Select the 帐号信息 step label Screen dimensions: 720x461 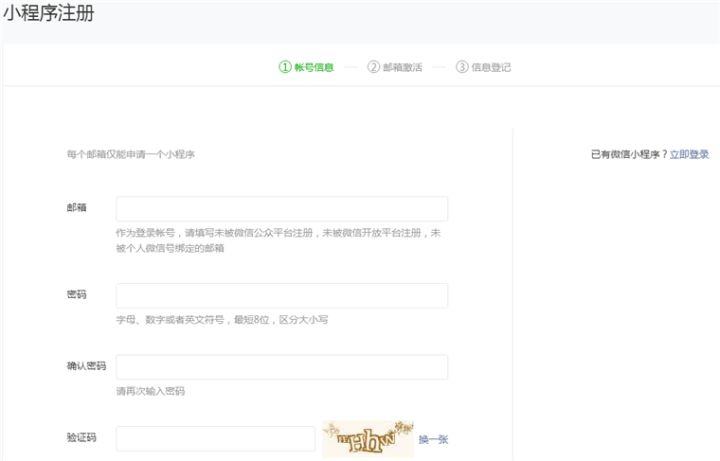coord(314,67)
